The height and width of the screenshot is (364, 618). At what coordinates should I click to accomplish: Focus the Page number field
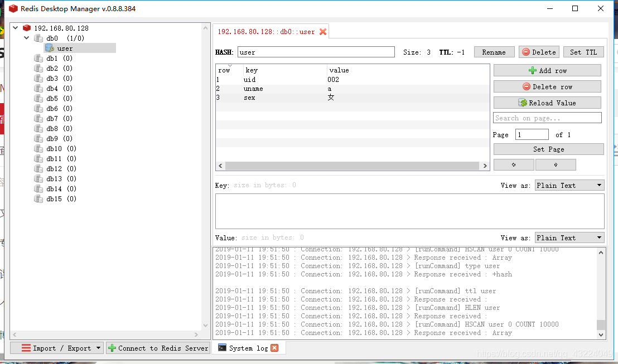tap(532, 135)
